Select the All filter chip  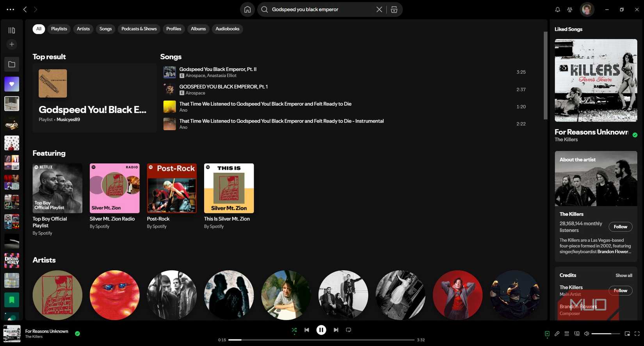pyautogui.click(x=39, y=29)
